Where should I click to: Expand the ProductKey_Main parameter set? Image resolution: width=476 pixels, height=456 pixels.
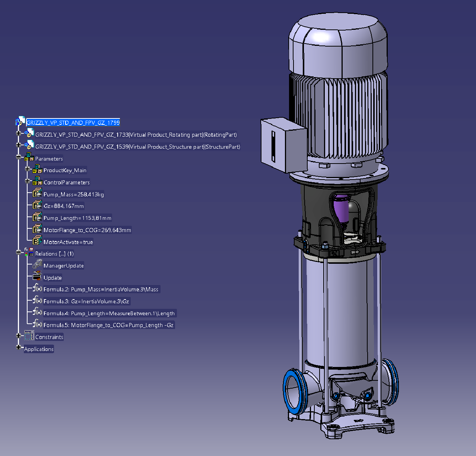point(27,169)
